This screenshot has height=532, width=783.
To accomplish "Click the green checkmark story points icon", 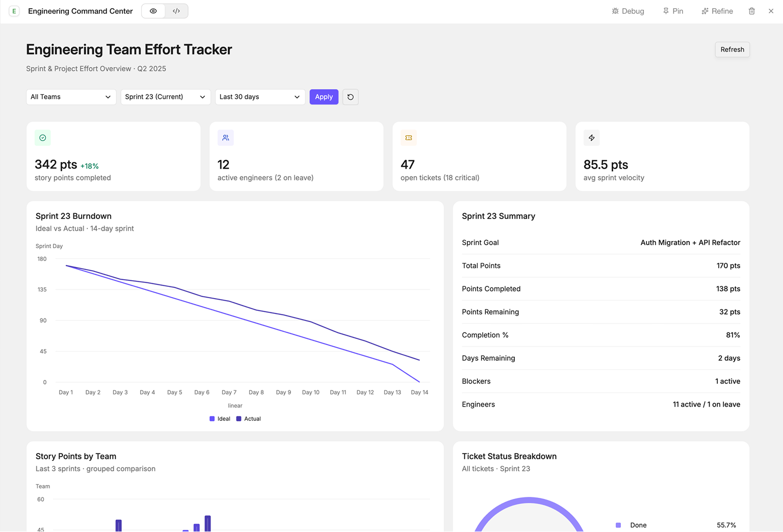I will coord(43,138).
